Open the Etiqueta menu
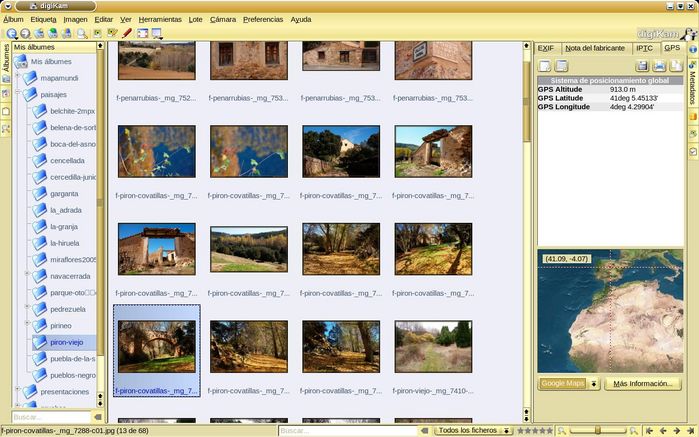Image resolution: width=699 pixels, height=437 pixels. 43,19
